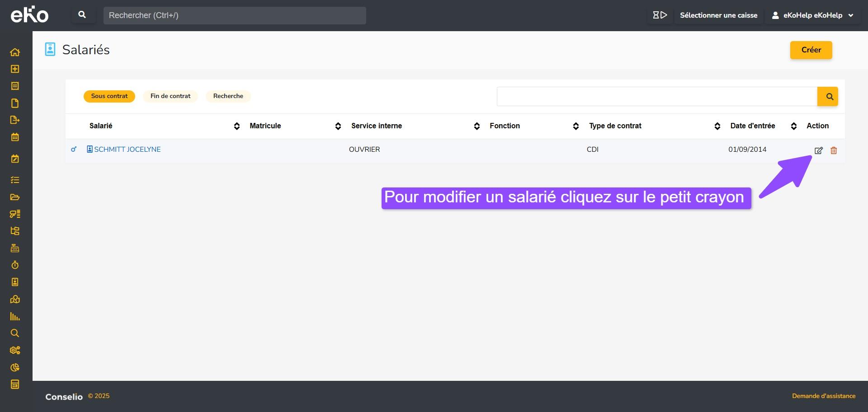Click the gears settings icon in the sidebar
The height and width of the screenshot is (412, 868).
coord(15,350)
